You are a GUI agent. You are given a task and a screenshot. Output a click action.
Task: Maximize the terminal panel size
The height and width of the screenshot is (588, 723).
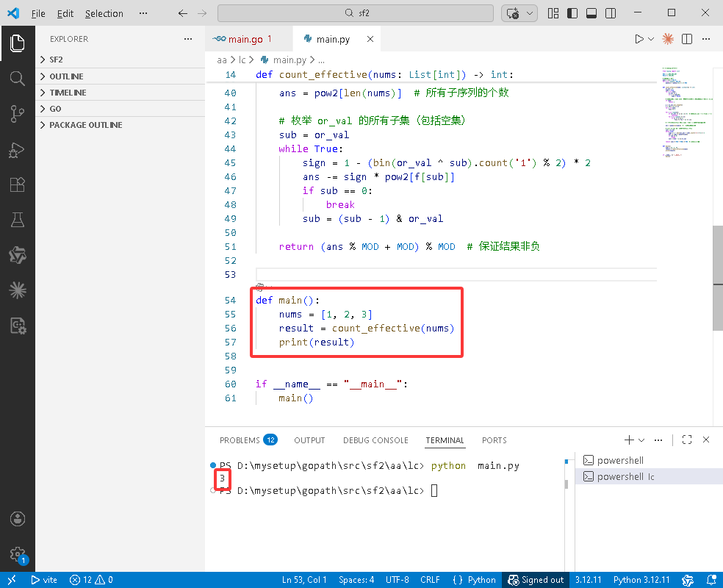coord(687,440)
